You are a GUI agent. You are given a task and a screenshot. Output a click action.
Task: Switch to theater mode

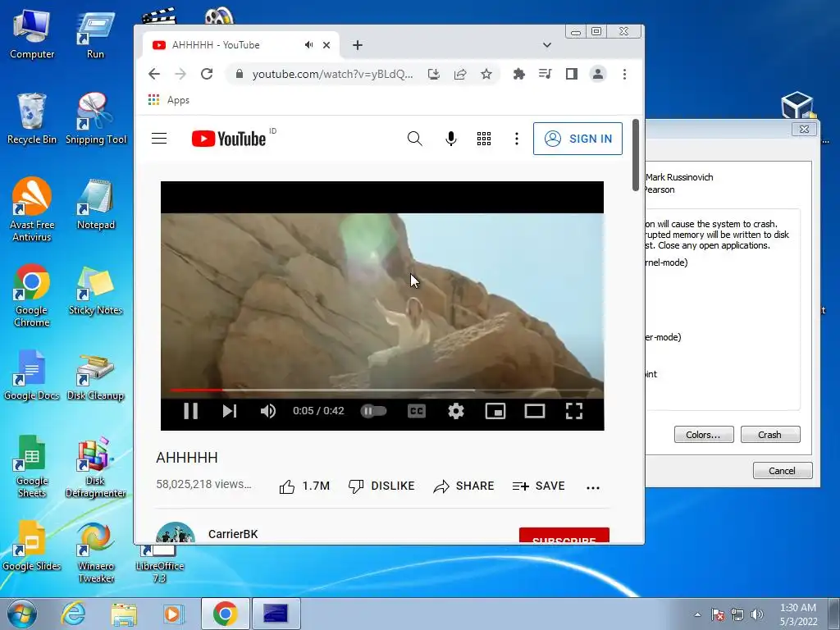tap(535, 411)
